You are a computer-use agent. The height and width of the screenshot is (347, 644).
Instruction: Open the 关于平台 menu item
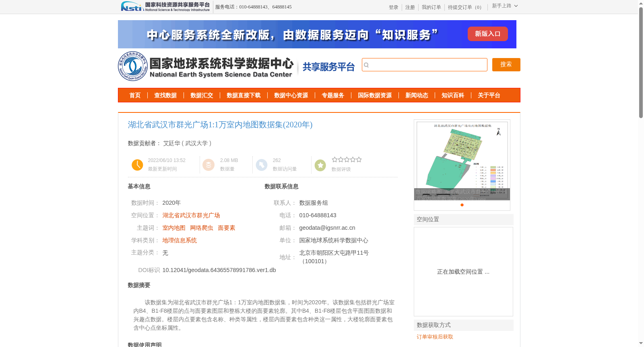[489, 96]
